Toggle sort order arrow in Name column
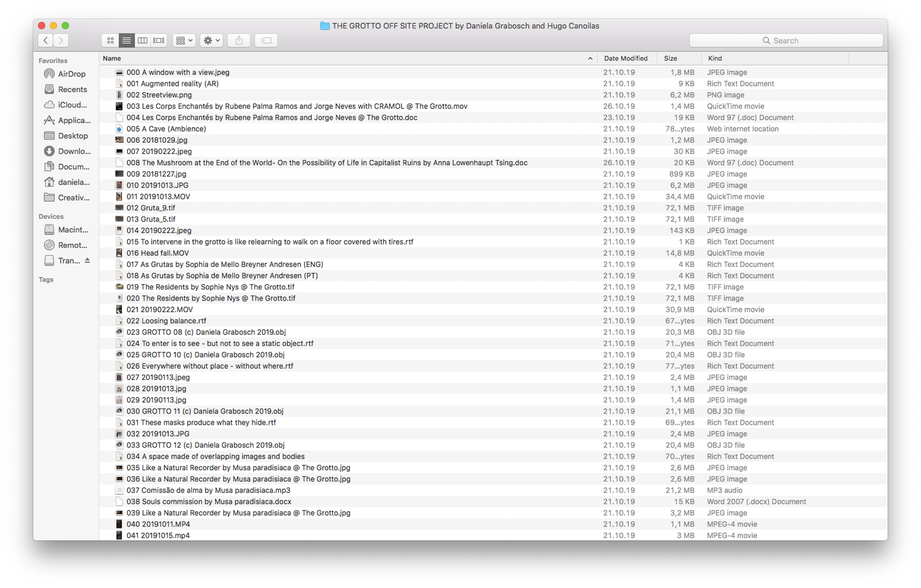 [590, 59]
